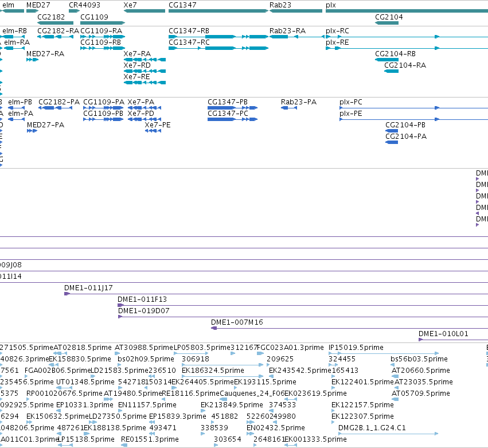Click the CG1109 gene label
Image resolution: width=488 pixels, height=448 pixels.
click(94, 17)
